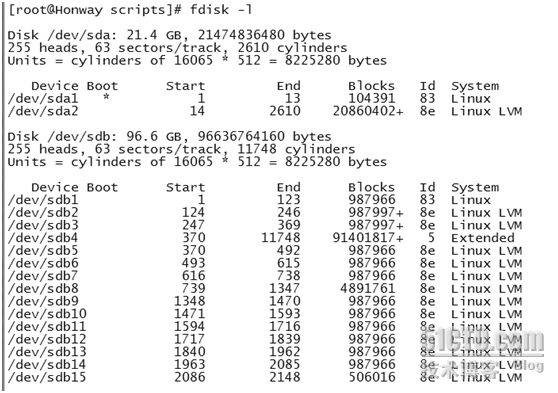Click the 506016 blocks value
The image size is (558, 393).
click(x=372, y=377)
